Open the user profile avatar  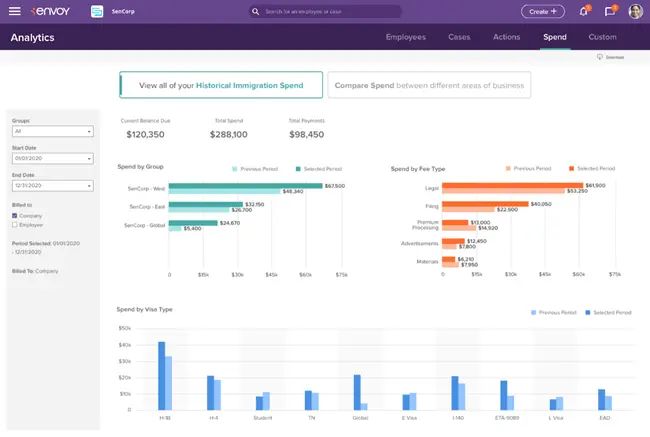(x=636, y=12)
